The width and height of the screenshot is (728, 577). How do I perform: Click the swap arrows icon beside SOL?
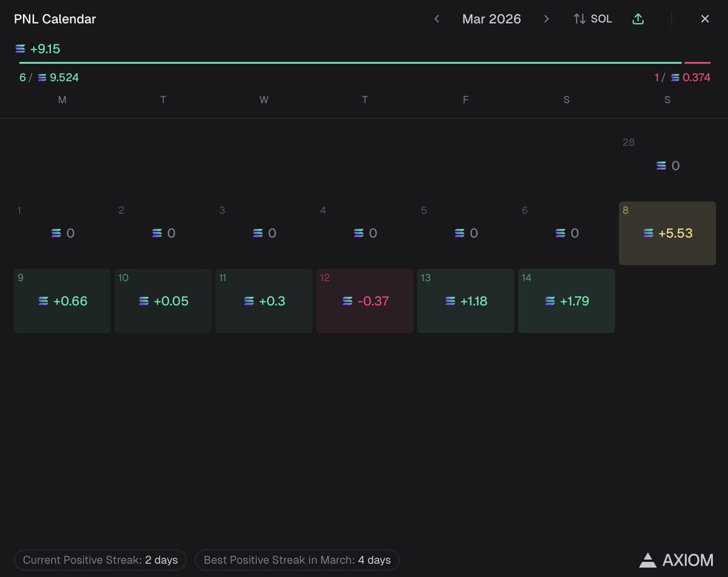(x=579, y=19)
